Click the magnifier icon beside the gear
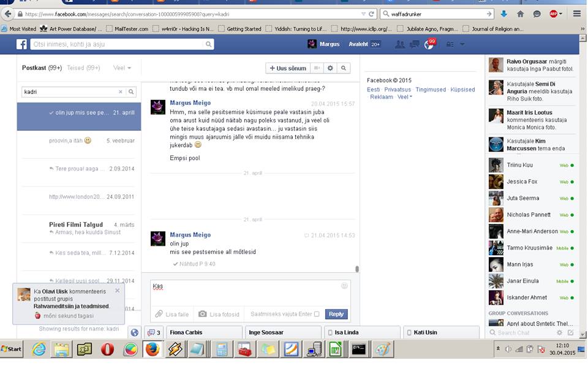588x368 pixels. tap(344, 68)
